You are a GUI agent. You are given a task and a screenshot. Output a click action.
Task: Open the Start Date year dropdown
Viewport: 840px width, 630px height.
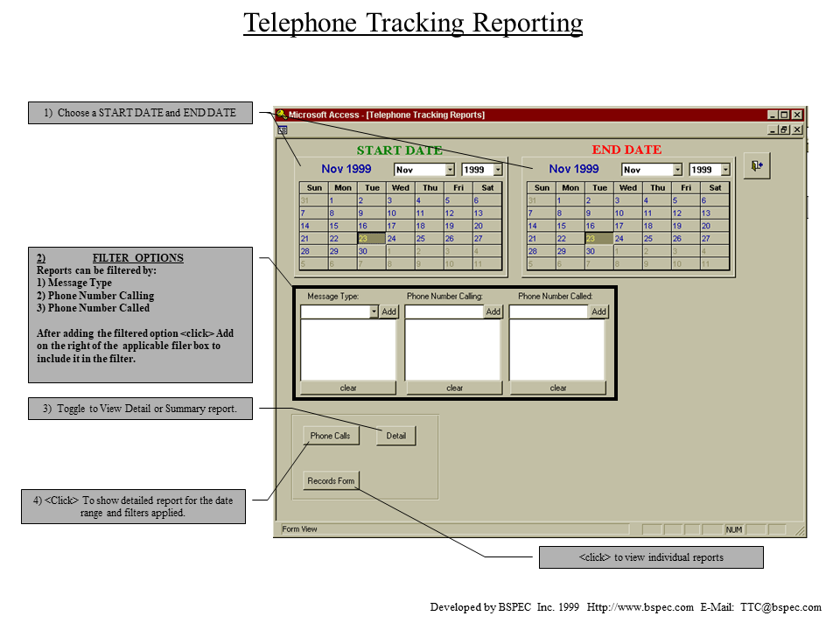click(498, 170)
